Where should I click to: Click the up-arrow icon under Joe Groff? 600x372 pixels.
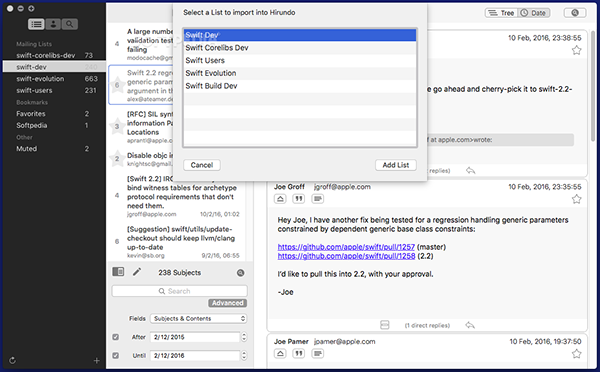coord(280,199)
